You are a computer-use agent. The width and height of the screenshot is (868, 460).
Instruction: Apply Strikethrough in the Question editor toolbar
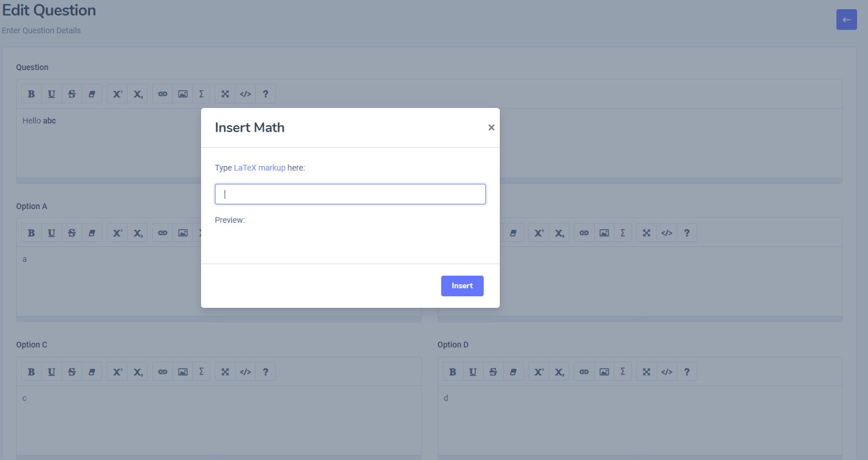(72, 94)
